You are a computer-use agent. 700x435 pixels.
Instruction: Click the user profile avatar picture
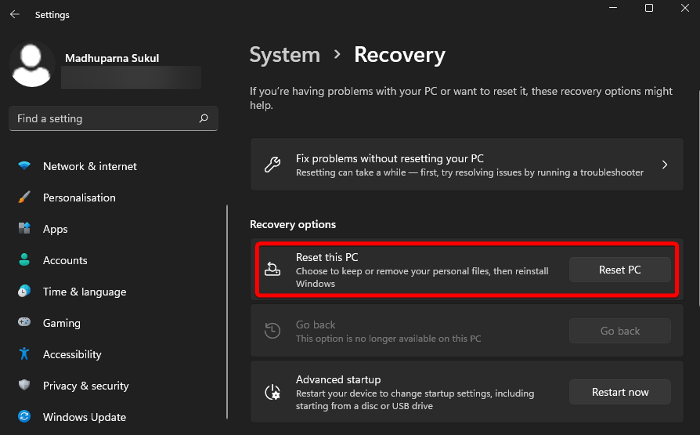point(32,65)
